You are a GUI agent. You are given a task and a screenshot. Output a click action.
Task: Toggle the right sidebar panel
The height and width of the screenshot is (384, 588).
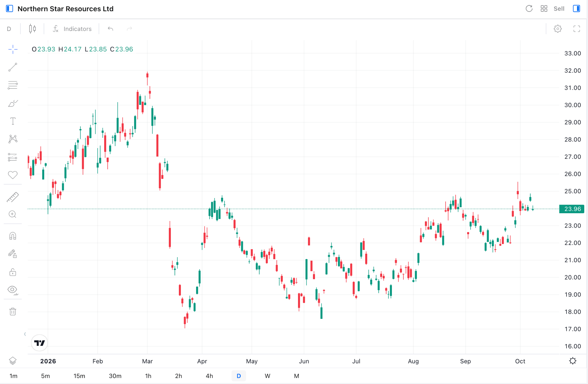[x=577, y=9]
